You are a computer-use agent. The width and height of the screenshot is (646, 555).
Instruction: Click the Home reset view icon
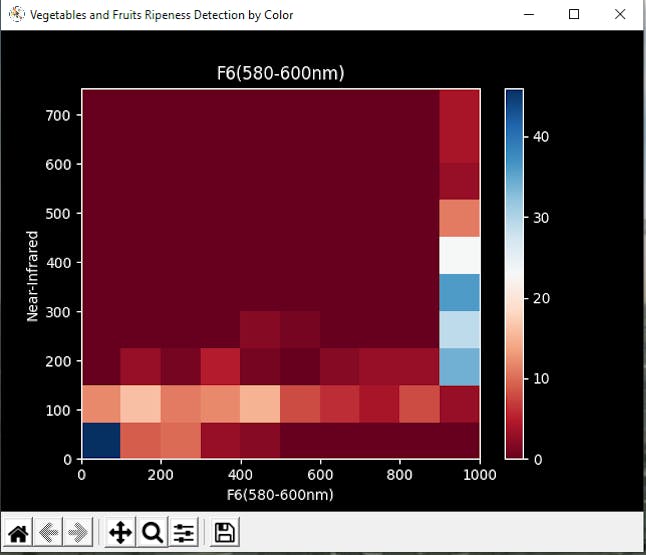[x=18, y=532]
